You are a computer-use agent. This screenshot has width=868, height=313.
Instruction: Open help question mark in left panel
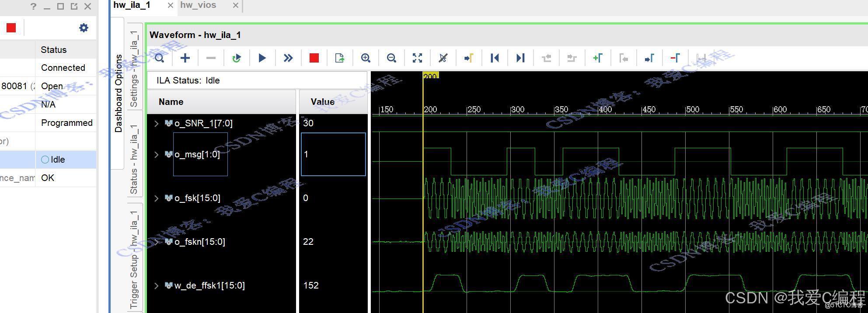coord(34,6)
